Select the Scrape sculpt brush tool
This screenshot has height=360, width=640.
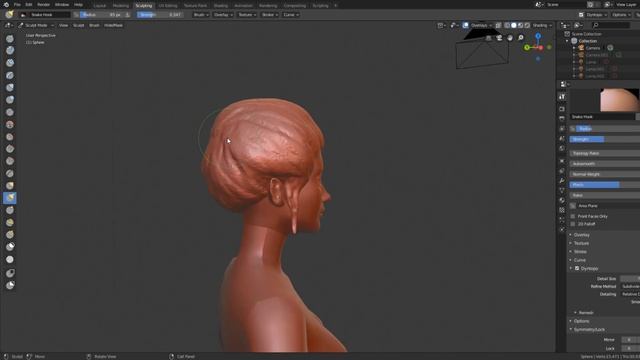(10, 161)
